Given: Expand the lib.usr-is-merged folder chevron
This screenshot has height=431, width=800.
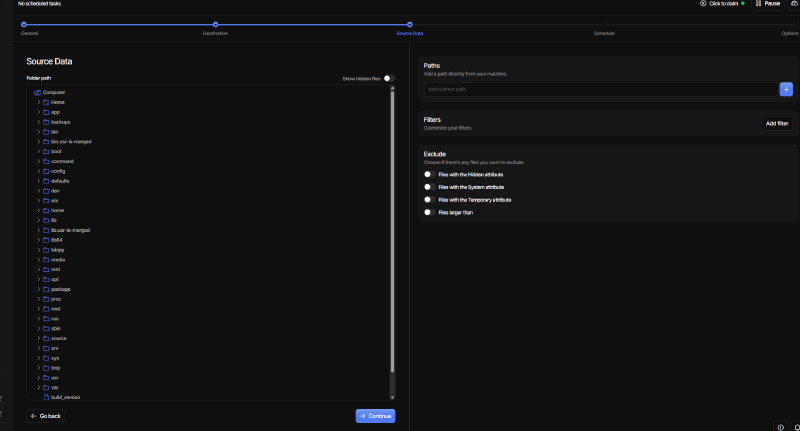Looking at the screenshot, I should 39,230.
